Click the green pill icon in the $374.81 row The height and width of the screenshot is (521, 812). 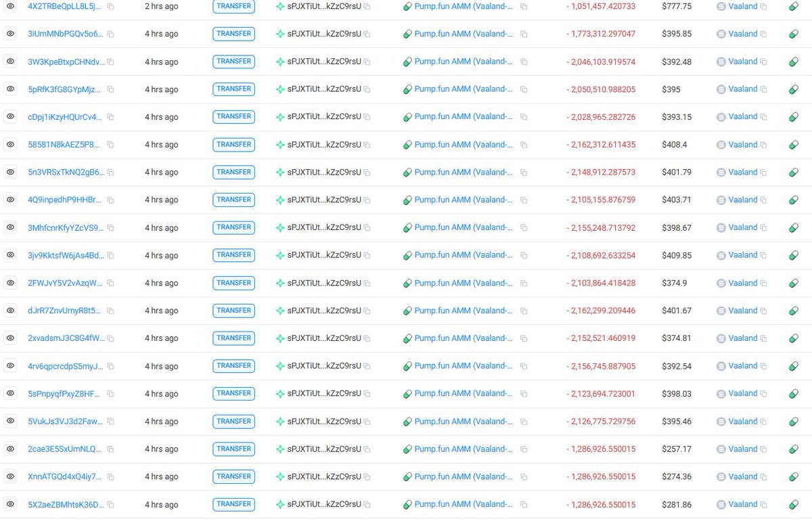[x=794, y=338]
